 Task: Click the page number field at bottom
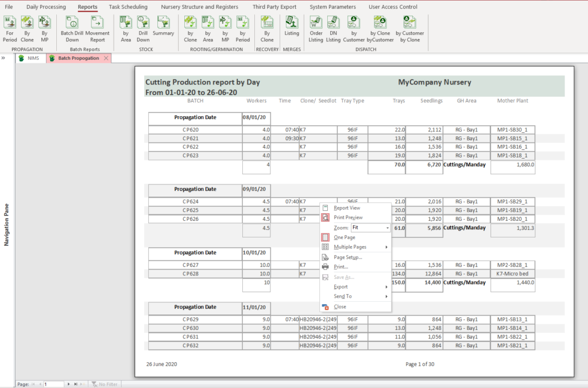point(54,383)
